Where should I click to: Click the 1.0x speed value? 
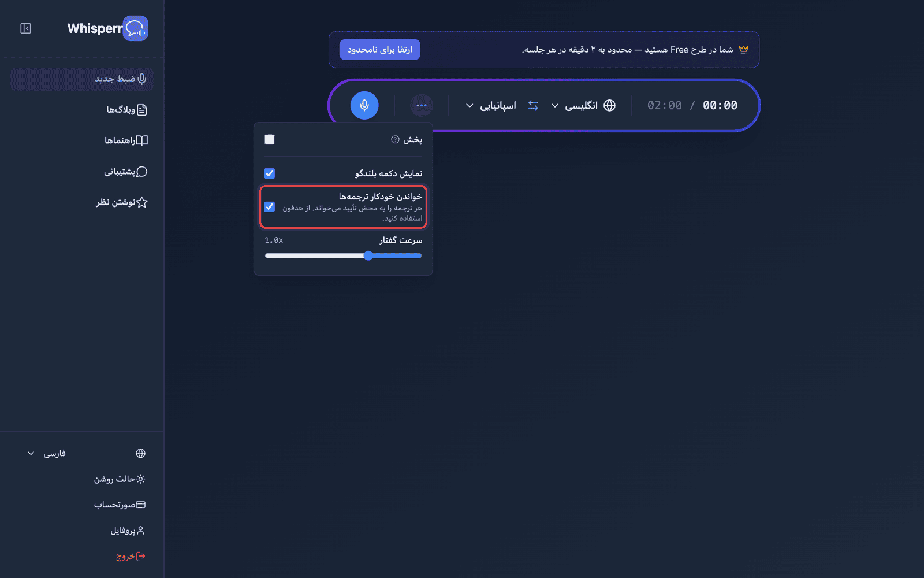[x=274, y=240]
